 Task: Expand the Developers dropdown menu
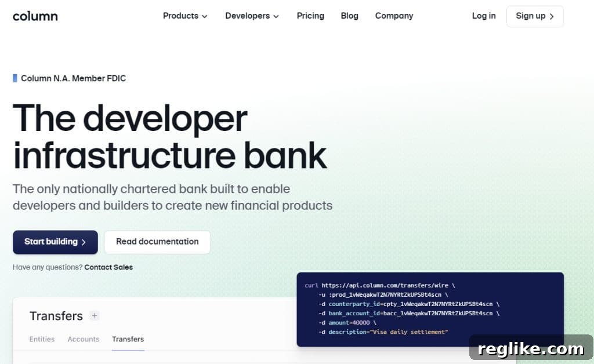[x=252, y=16]
